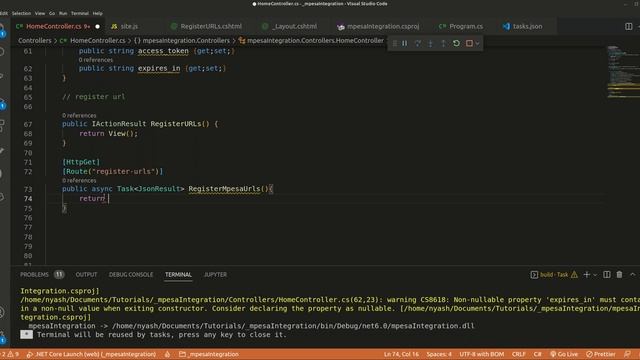Viewport: 640px width, 360px height.
Task: Open the Run menu
Action: coord(63,13)
